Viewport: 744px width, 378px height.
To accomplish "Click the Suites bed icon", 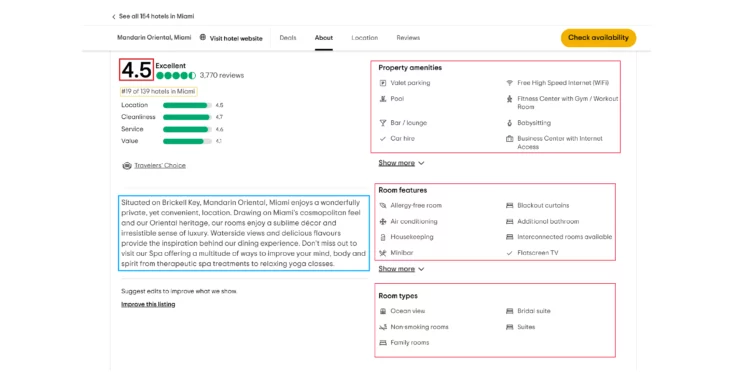I will pyautogui.click(x=510, y=327).
